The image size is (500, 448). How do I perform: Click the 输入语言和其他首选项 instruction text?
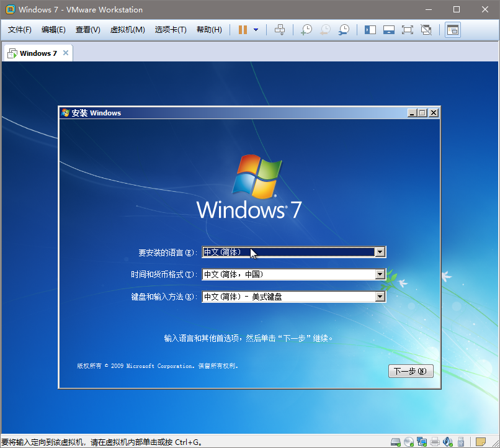[x=248, y=338]
